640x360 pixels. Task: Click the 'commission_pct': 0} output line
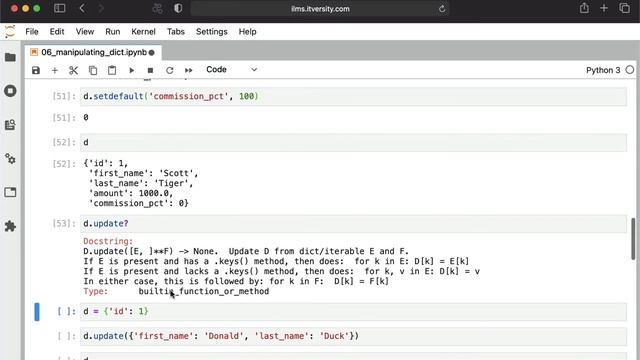(138, 203)
